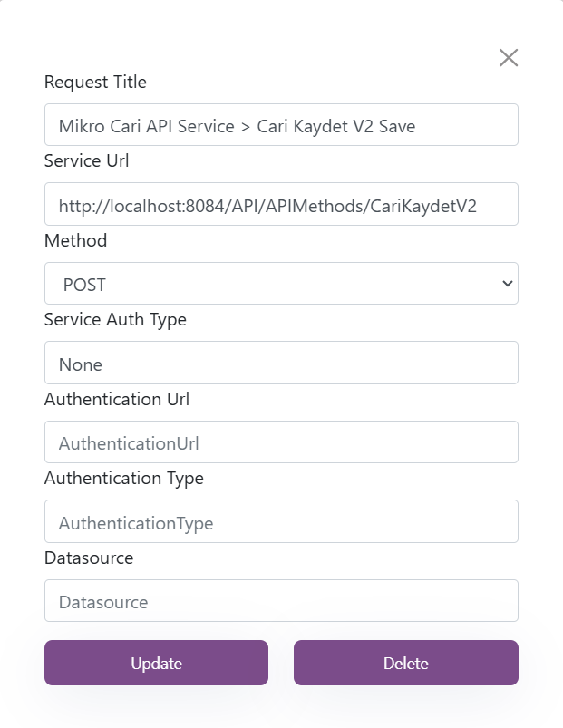Focus the Request Title input field
The image size is (563, 728).
pos(281,125)
